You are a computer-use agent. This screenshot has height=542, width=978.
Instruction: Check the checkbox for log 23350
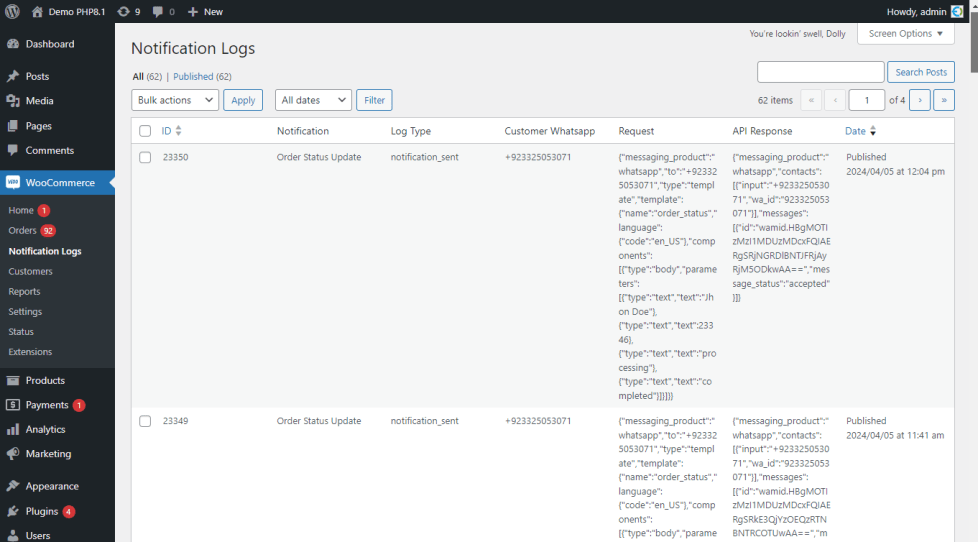click(x=145, y=157)
